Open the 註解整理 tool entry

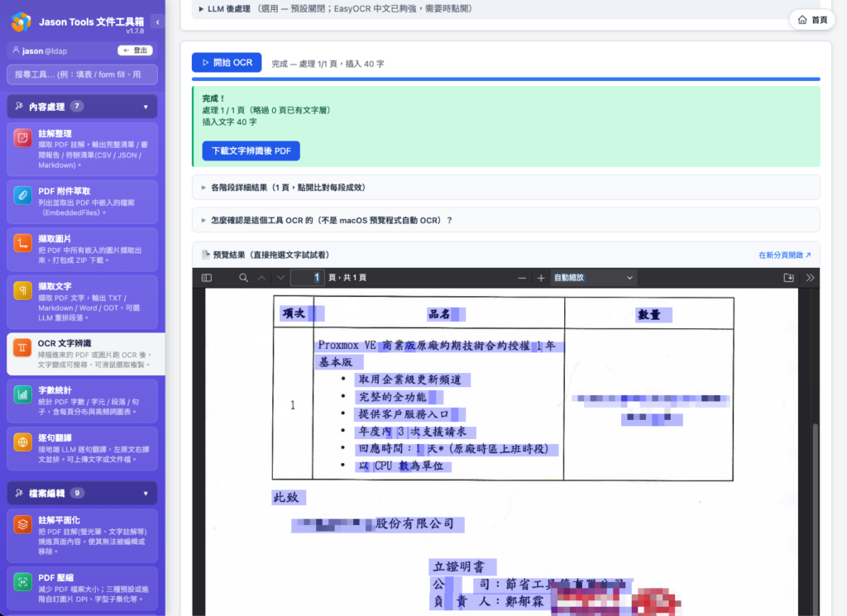(x=82, y=149)
